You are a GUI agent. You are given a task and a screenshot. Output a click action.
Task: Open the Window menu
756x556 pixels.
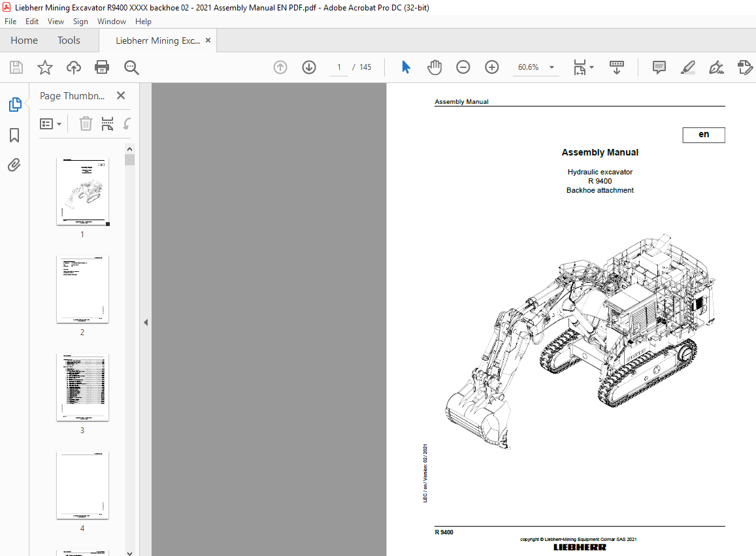tap(111, 21)
